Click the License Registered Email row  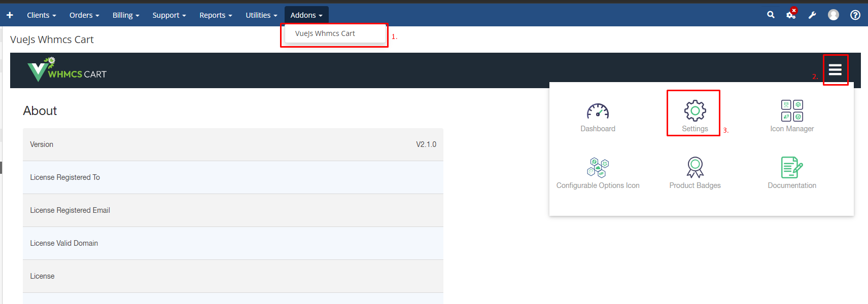[233, 210]
